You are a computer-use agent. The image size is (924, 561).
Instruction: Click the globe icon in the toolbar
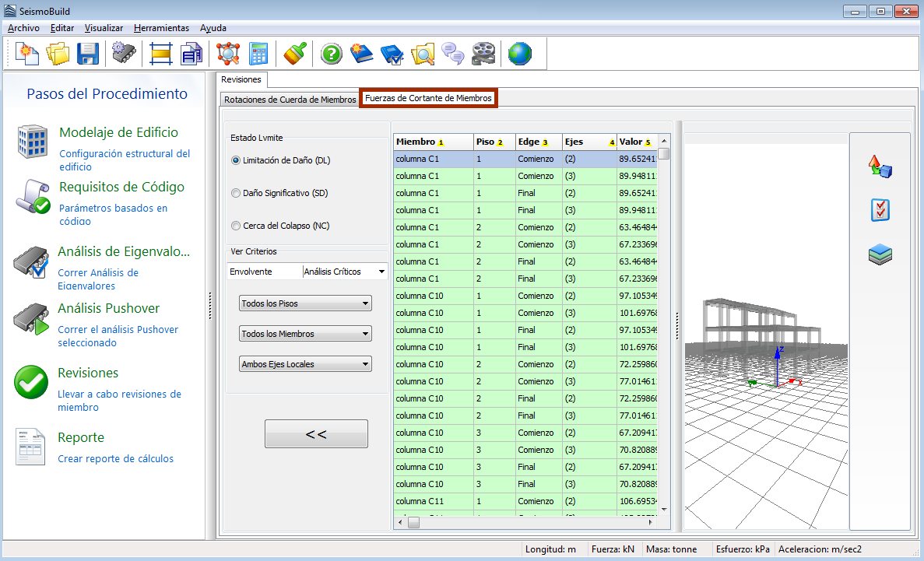519,54
